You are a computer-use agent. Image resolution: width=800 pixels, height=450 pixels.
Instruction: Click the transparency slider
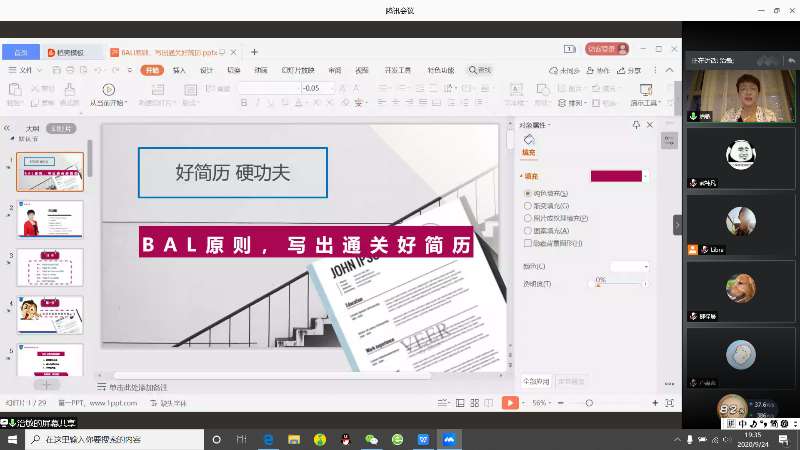point(620,284)
